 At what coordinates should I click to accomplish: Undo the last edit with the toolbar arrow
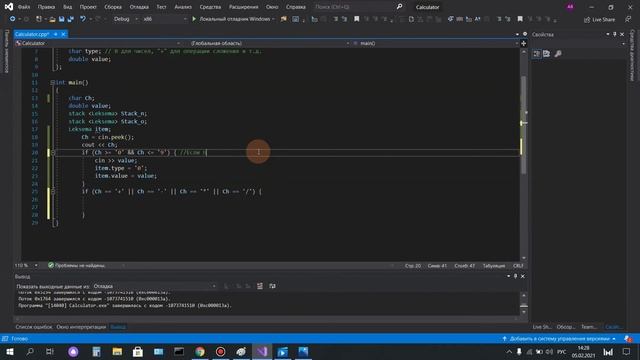83,19
